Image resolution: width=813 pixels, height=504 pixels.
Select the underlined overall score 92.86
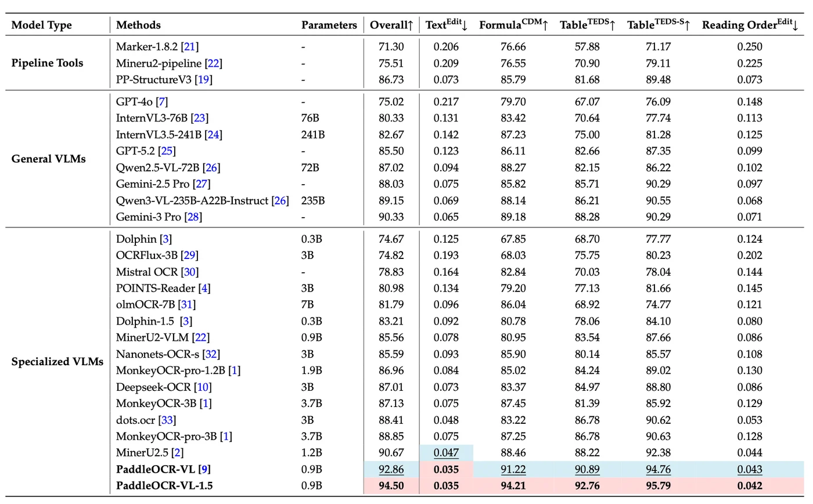click(x=391, y=469)
